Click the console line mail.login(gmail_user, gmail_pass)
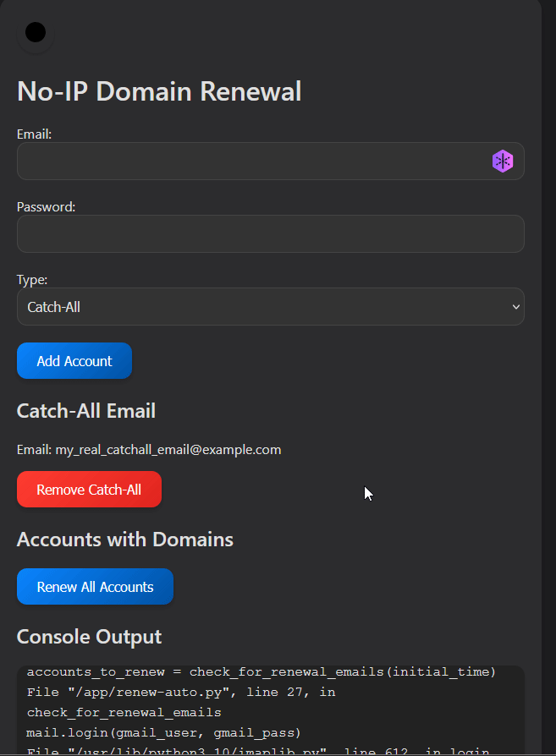Image resolution: width=556 pixels, height=756 pixels. coord(163,733)
